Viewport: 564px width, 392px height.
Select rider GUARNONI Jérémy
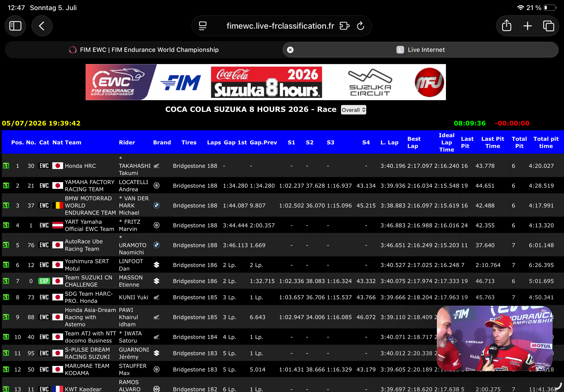(134, 353)
